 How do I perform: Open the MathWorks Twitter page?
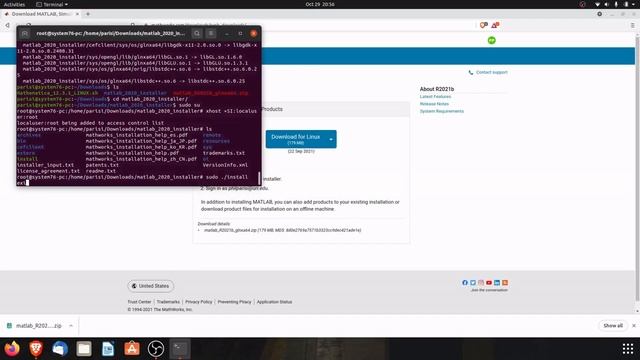(x=473, y=282)
